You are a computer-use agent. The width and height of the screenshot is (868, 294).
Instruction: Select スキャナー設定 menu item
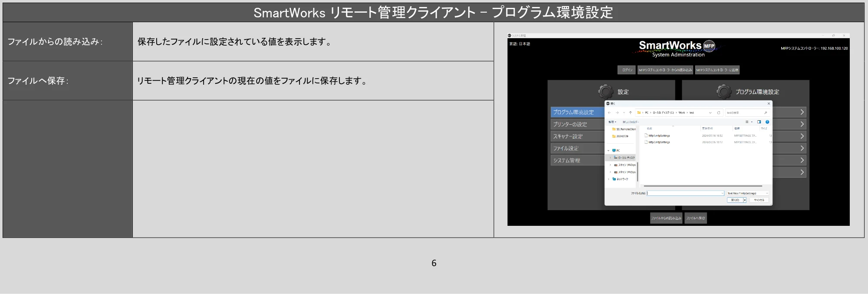(x=578, y=136)
